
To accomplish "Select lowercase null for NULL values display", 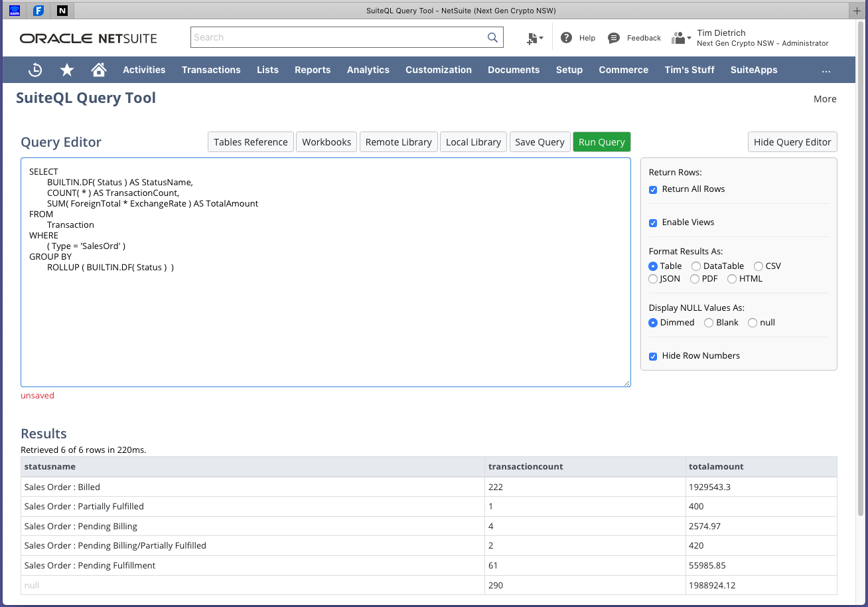I will click(x=753, y=323).
